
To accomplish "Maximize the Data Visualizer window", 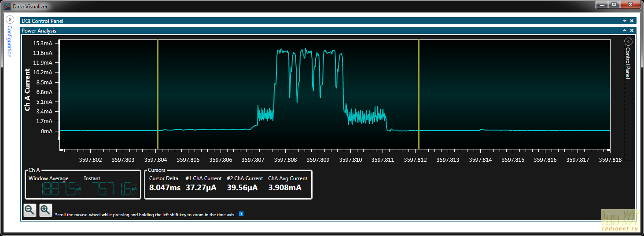I will point(614,4).
